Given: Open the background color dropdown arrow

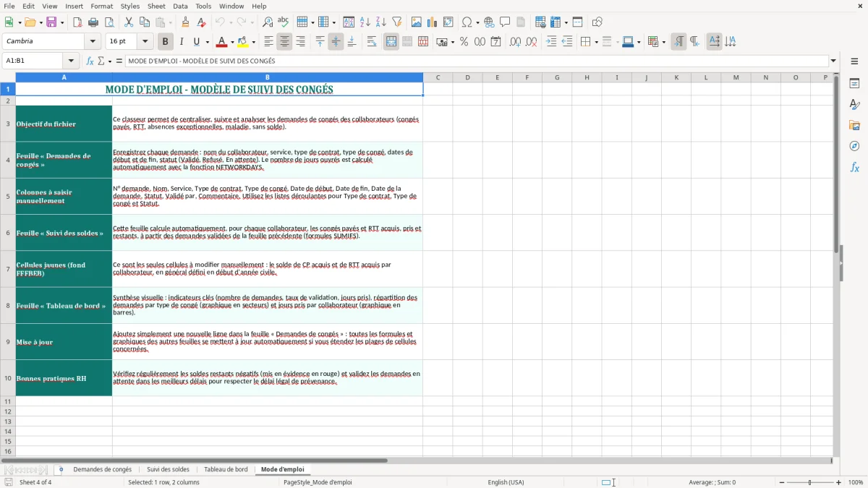Looking at the screenshot, I should pos(253,42).
